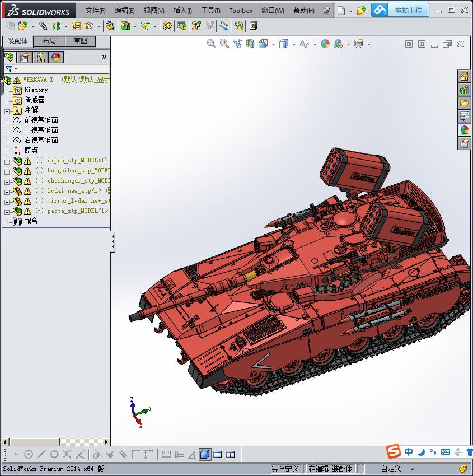Click the Section View icon
This screenshot has width=473, height=476.
click(x=250, y=44)
